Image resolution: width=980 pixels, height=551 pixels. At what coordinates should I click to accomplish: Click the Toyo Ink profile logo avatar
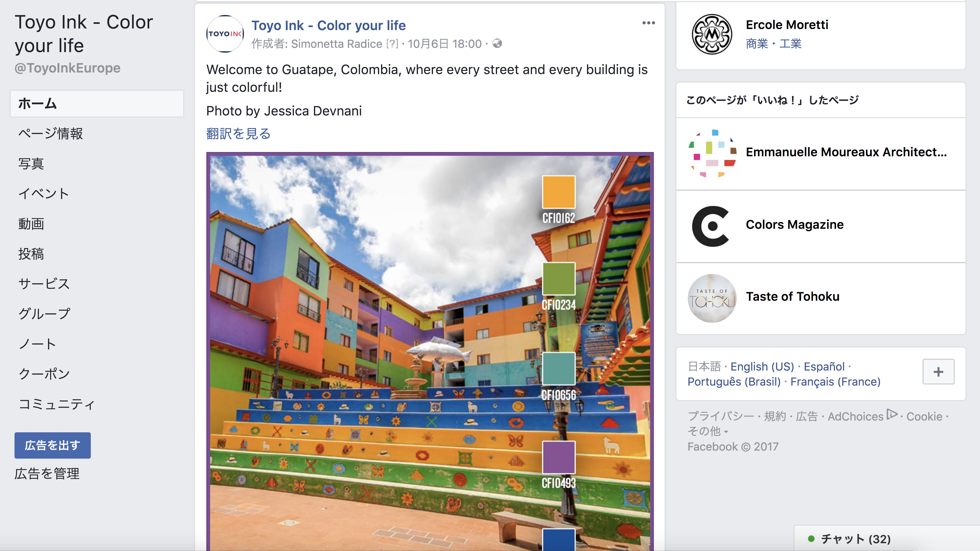point(225,34)
